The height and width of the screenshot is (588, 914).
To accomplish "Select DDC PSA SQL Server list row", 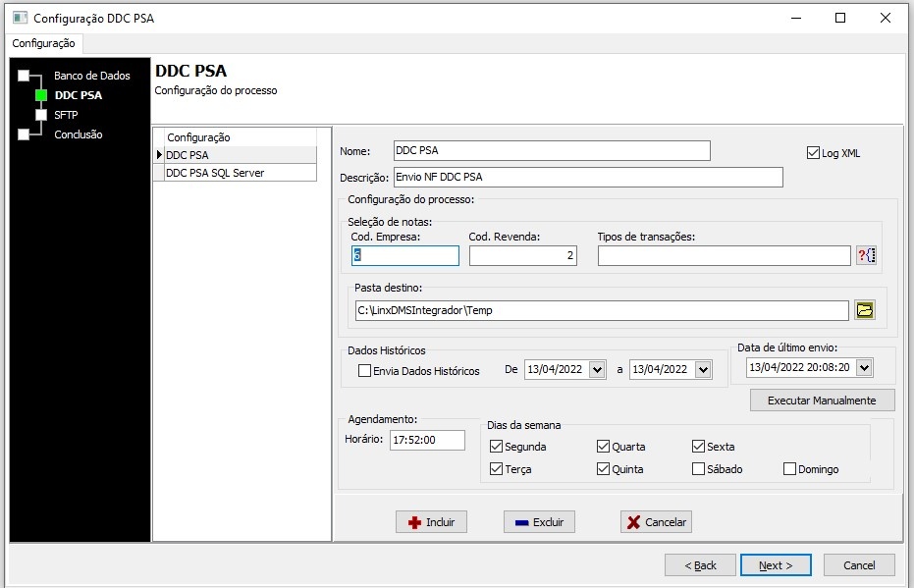I will pyautogui.click(x=236, y=173).
